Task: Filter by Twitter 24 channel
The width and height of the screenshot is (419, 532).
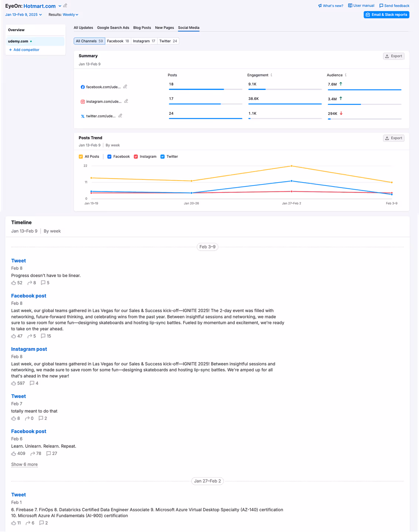Action: coord(168,41)
